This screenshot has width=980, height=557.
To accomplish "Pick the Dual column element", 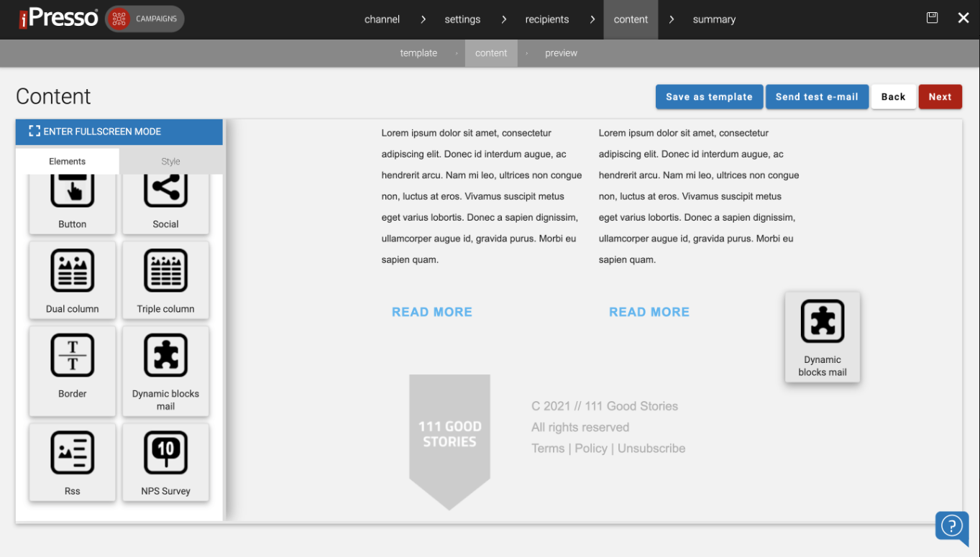I will 72,280.
